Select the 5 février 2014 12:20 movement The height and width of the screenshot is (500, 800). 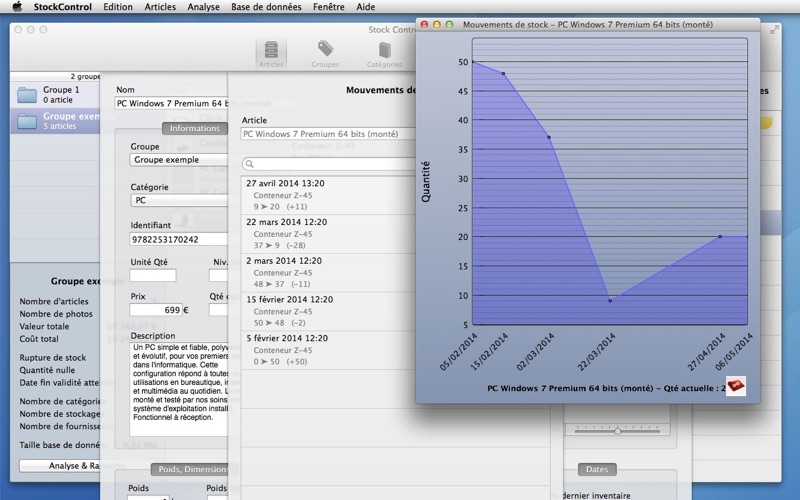point(329,350)
